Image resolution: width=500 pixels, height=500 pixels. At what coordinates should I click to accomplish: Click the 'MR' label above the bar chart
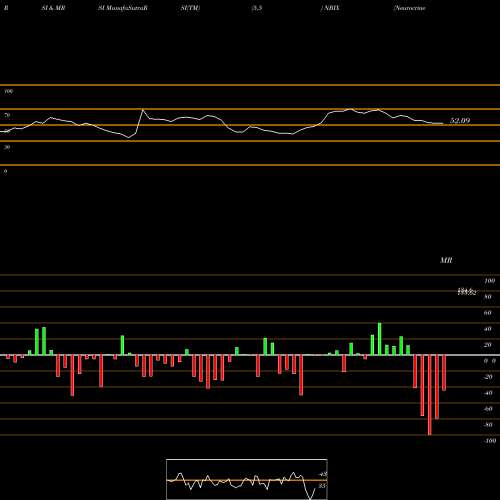click(446, 260)
